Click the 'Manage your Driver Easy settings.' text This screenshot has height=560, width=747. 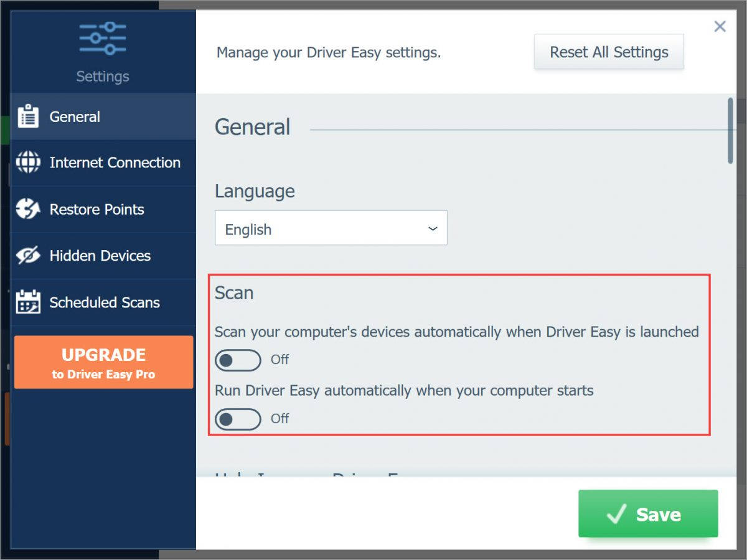coord(329,53)
